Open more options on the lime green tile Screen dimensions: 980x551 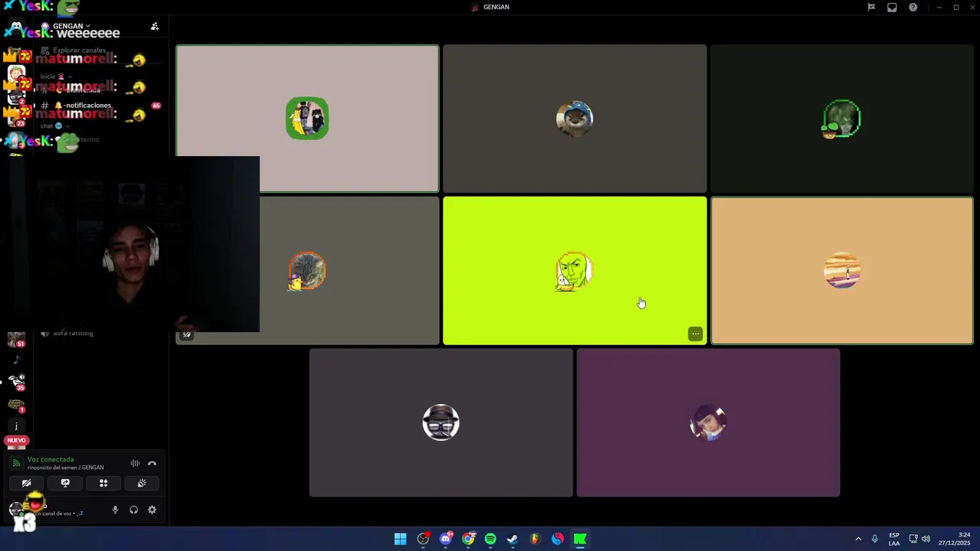[x=695, y=334]
